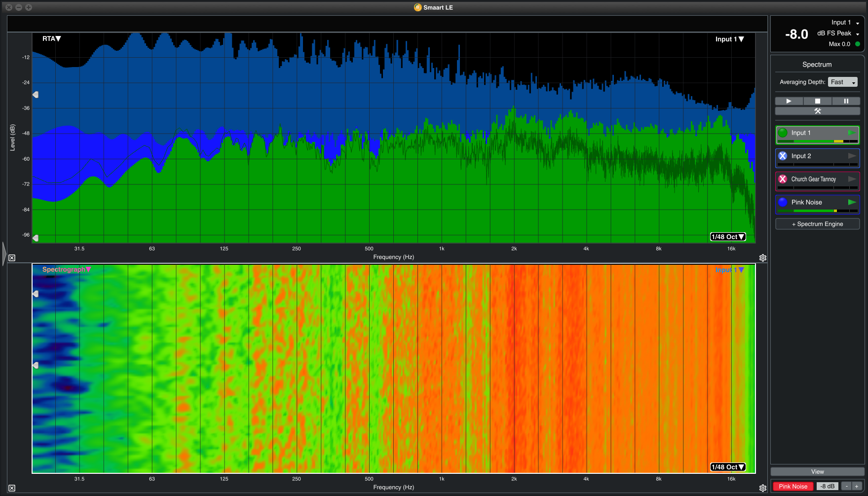
Task: Select the Input 2 engine row
Action: point(818,158)
